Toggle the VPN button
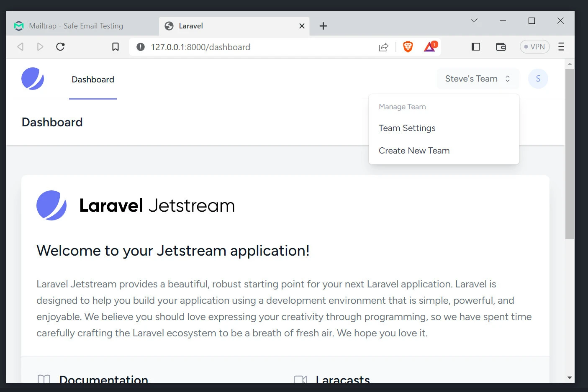 (x=534, y=47)
